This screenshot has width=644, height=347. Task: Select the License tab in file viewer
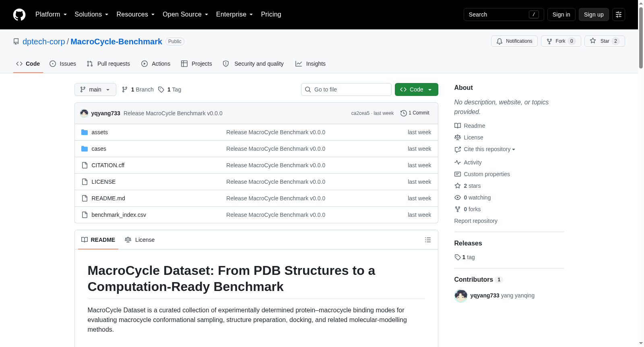pos(140,240)
